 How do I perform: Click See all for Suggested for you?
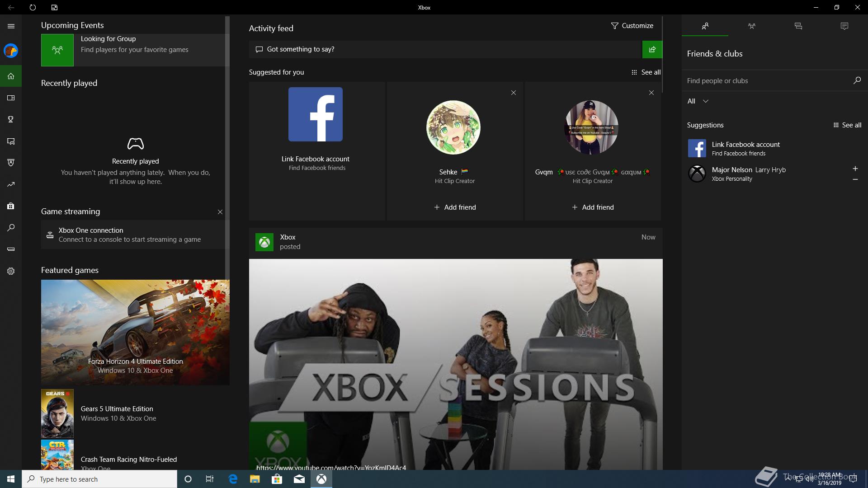coord(646,72)
